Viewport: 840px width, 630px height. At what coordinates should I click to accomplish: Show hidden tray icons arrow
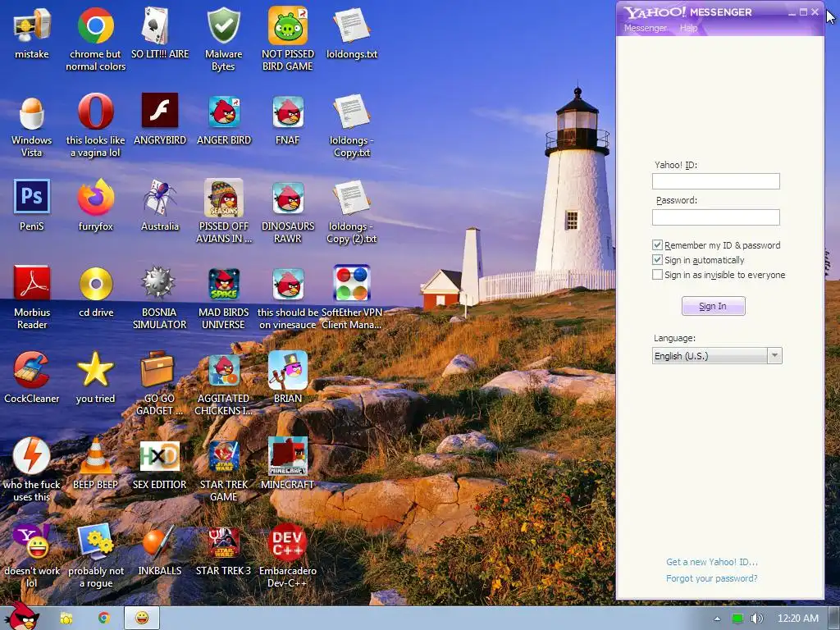pyautogui.click(x=717, y=619)
